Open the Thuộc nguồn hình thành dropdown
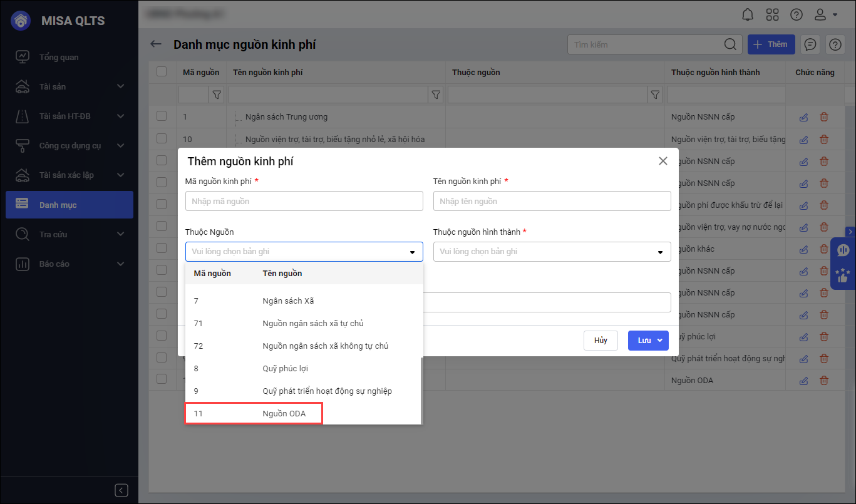 tap(552, 252)
